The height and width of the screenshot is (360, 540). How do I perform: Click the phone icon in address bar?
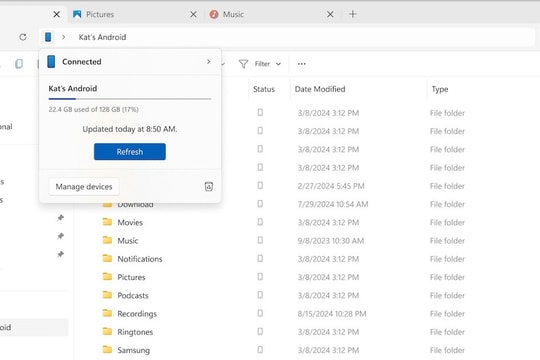point(48,37)
